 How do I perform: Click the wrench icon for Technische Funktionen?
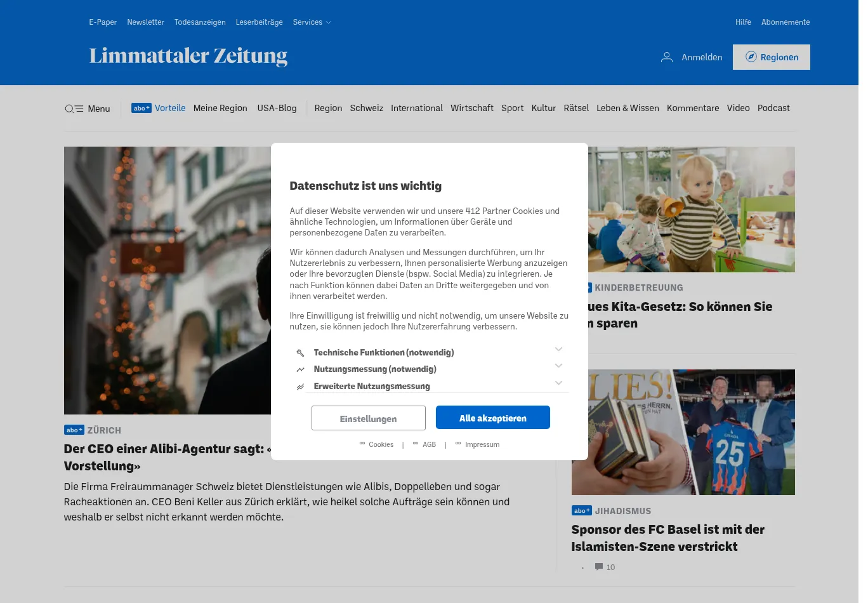point(301,353)
